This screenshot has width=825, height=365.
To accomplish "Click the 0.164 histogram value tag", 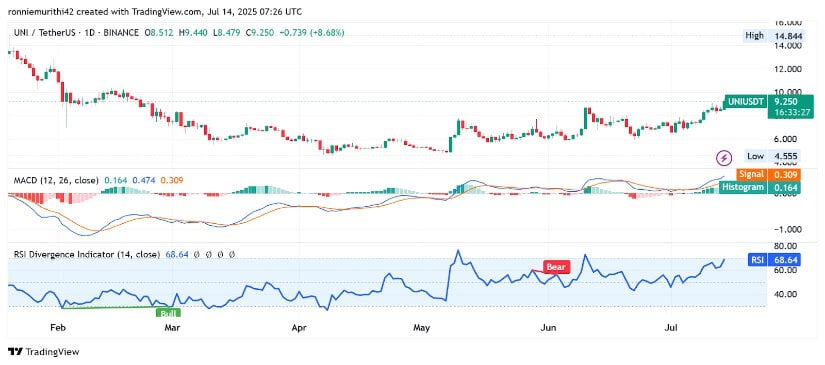I will click(x=784, y=187).
